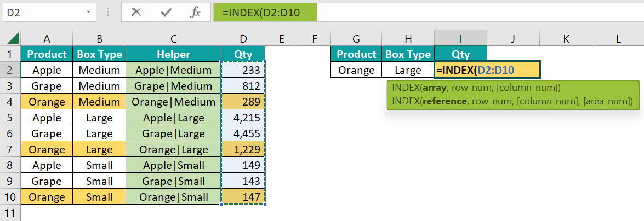Select column H header
Screen dimensions: 644x221
[x=408, y=39]
